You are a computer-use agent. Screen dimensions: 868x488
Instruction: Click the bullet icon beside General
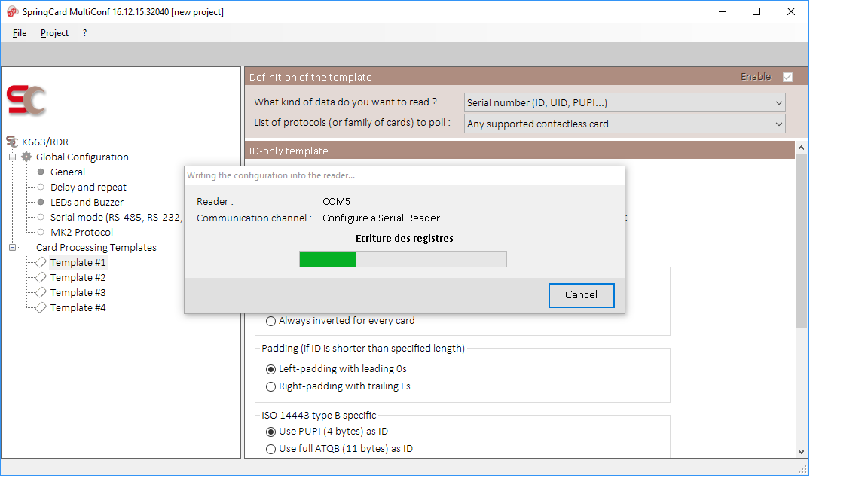pyautogui.click(x=41, y=172)
